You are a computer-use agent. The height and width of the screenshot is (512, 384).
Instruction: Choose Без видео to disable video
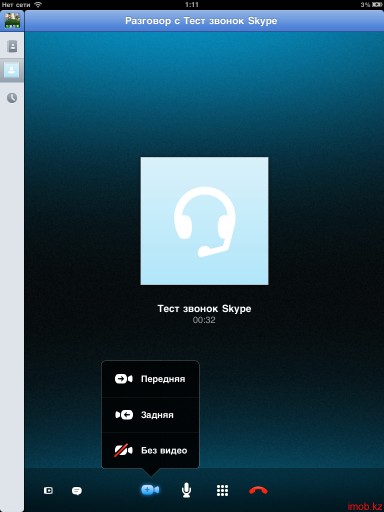(150, 451)
